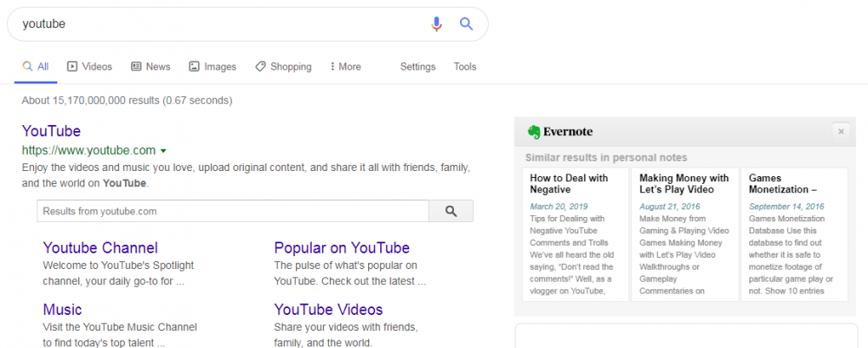868x348 pixels.
Task: Click the blue search magnifier icon
Action: coord(466,23)
